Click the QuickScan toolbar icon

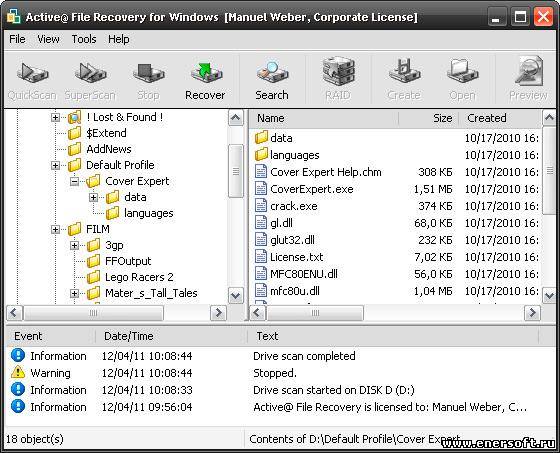click(32, 73)
